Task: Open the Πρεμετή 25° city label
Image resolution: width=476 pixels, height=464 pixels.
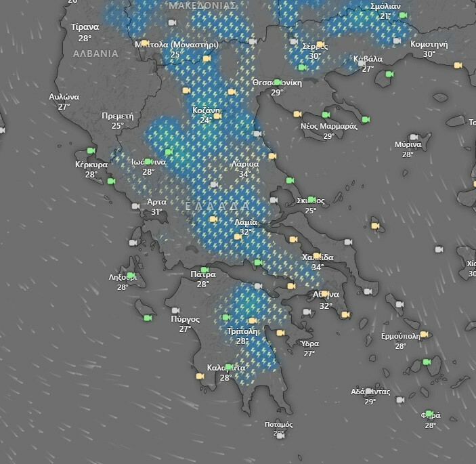Action: 118,121
